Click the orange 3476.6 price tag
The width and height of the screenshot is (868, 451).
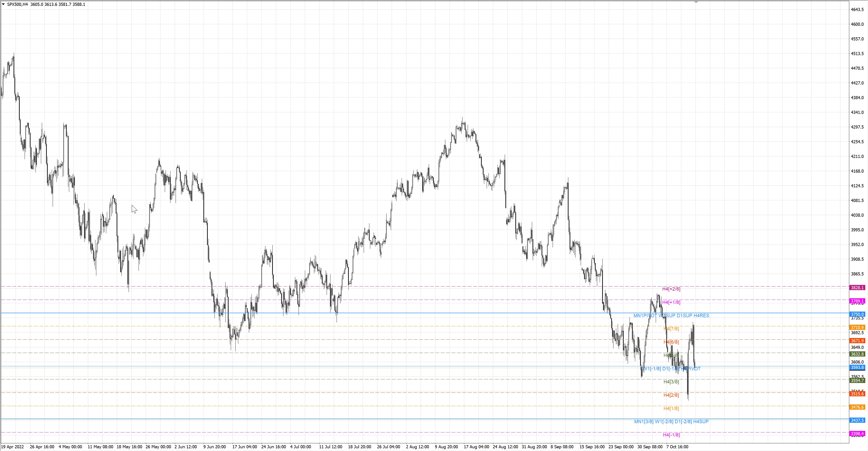pyautogui.click(x=857, y=407)
